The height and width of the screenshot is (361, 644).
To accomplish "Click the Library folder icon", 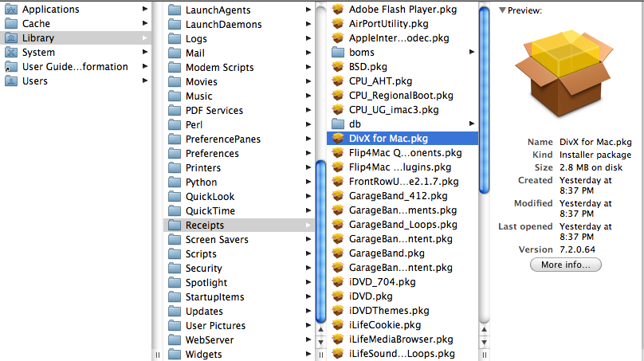I will click(x=11, y=37).
